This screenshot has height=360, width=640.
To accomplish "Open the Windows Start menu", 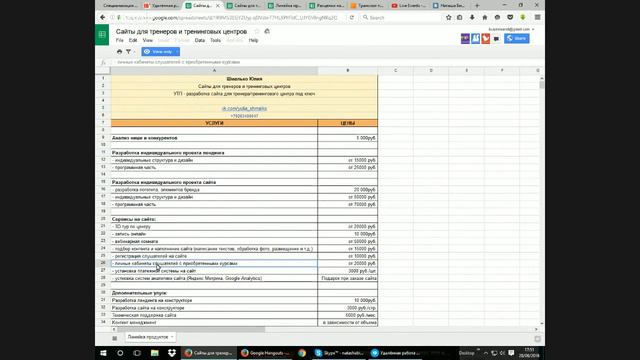I will [103, 353].
